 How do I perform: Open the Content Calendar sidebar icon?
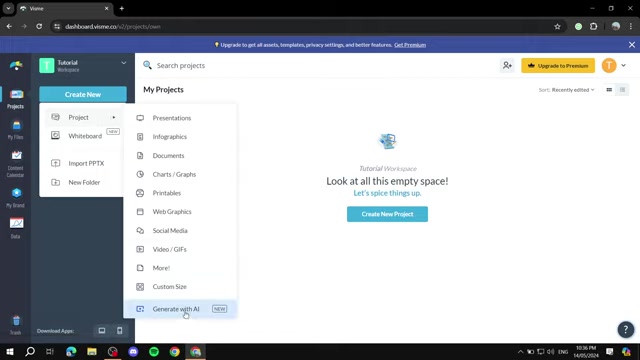[16, 163]
